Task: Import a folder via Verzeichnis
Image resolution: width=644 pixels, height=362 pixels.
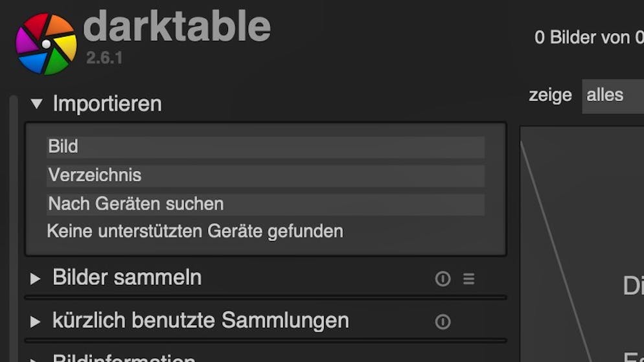Action: [x=266, y=175]
